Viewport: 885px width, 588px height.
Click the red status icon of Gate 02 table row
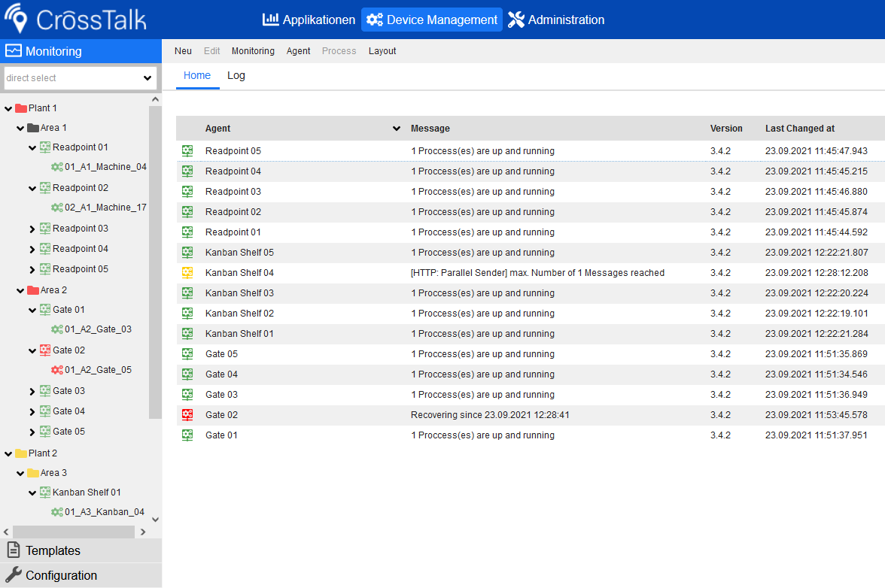(x=187, y=414)
